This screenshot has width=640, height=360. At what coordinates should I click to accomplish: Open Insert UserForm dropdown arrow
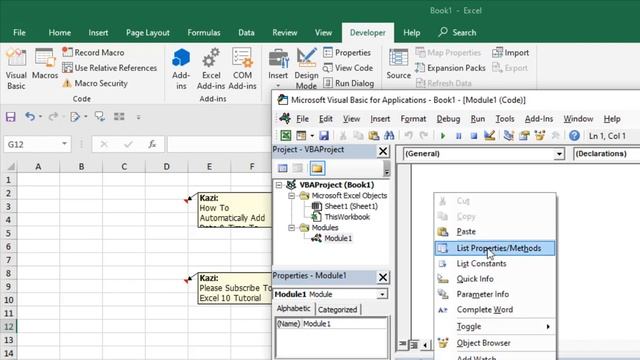pos(312,136)
